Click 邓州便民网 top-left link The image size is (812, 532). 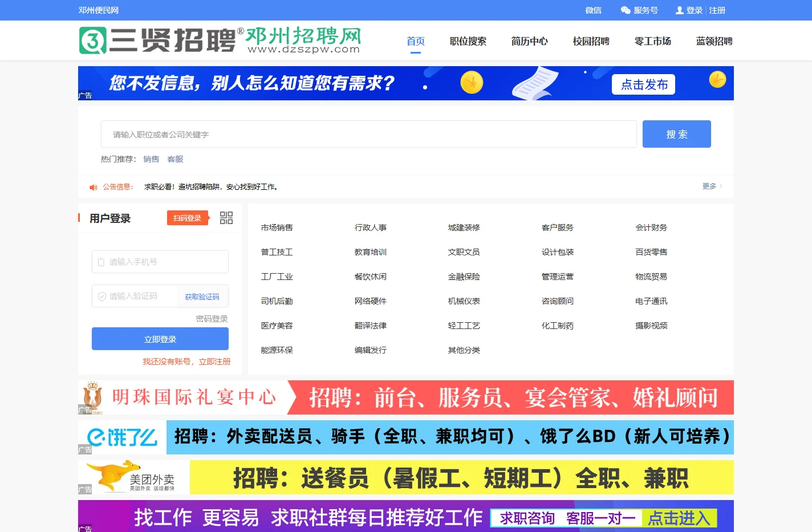pyautogui.click(x=99, y=10)
